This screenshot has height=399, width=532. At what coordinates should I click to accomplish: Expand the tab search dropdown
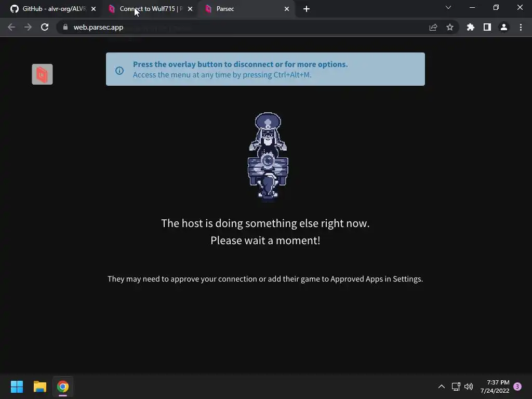click(448, 7)
